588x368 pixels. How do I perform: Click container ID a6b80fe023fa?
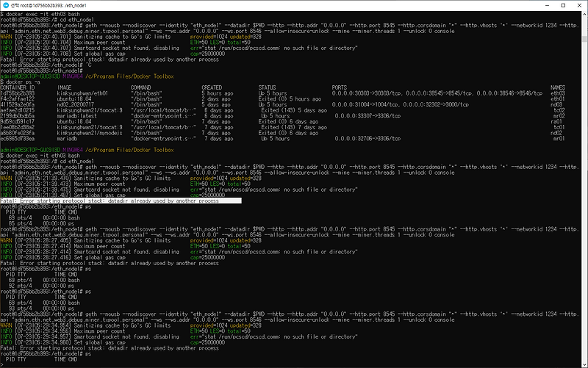point(17,133)
